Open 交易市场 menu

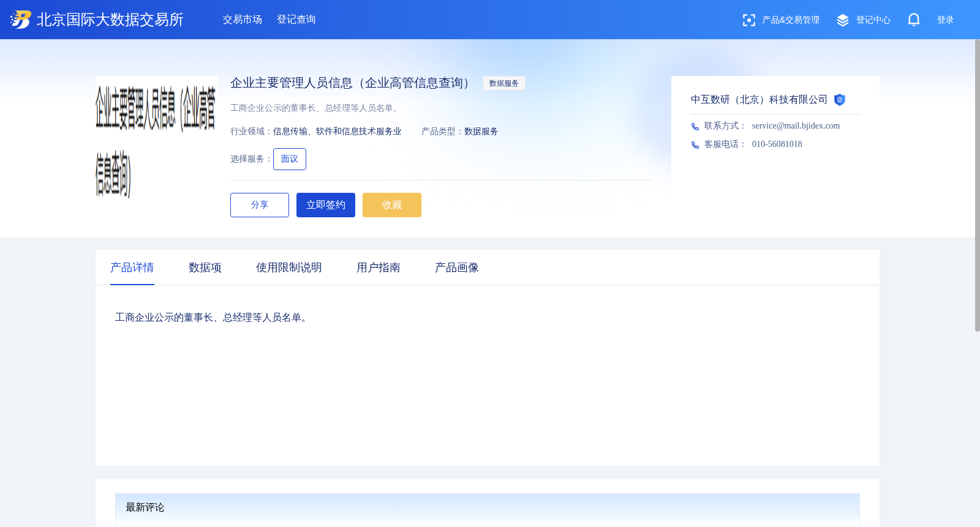[243, 20]
